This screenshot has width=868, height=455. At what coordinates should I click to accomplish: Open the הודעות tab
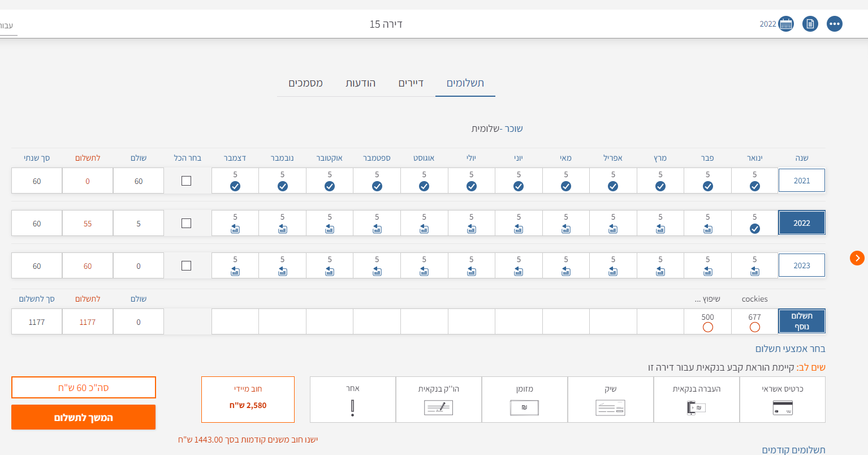361,83
